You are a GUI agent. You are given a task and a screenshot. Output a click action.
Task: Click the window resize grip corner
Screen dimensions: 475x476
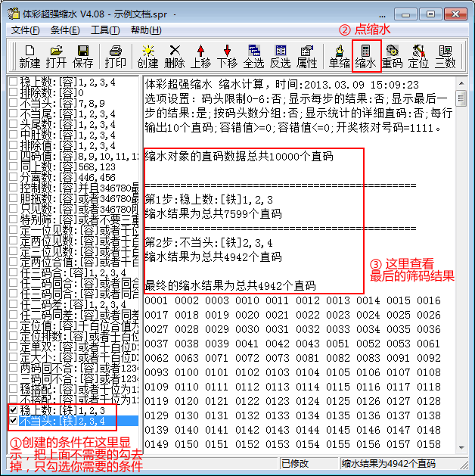(464, 465)
